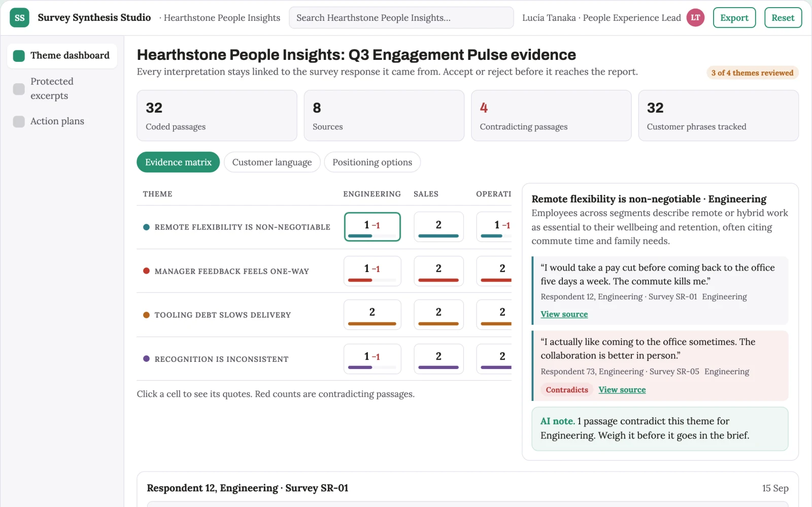The width and height of the screenshot is (812, 507).
Task: Select Manager feedback Operations cell
Action: click(x=494, y=271)
